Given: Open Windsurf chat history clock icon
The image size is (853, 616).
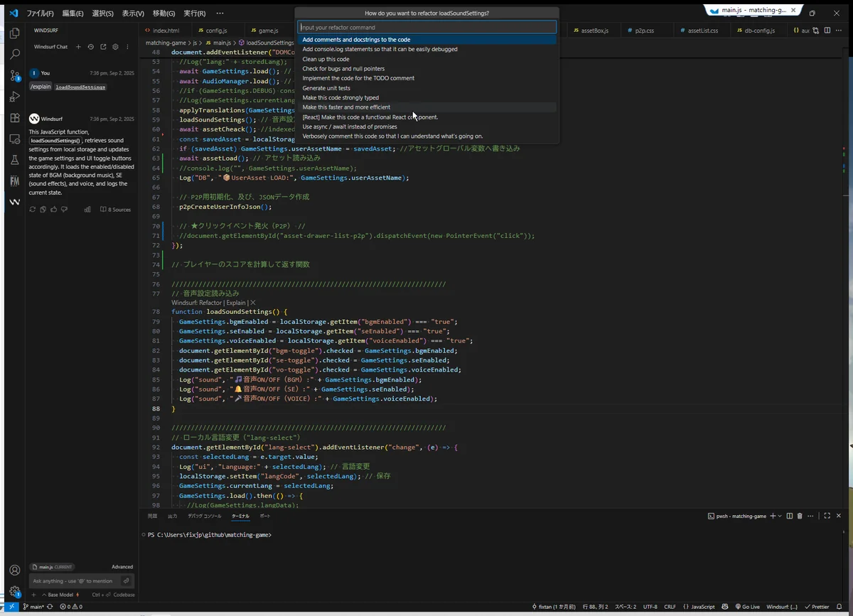Looking at the screenshot, I should click(90, 47).
